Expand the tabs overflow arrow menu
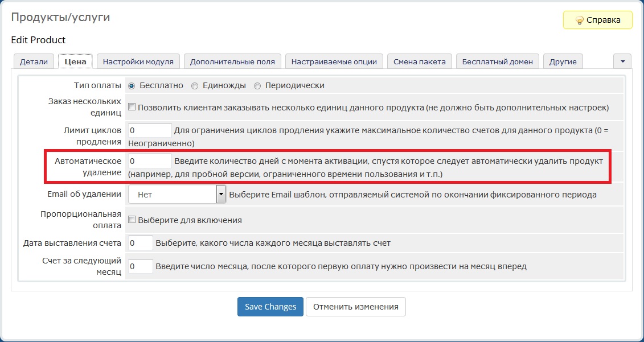The image size is (644, 342). (x=622, y=61)
